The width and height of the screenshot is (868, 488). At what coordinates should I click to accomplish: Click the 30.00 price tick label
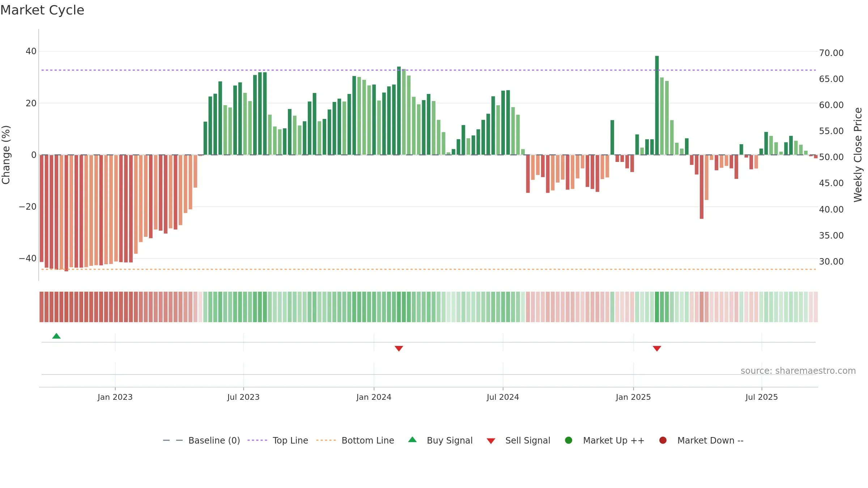(831, 261)
